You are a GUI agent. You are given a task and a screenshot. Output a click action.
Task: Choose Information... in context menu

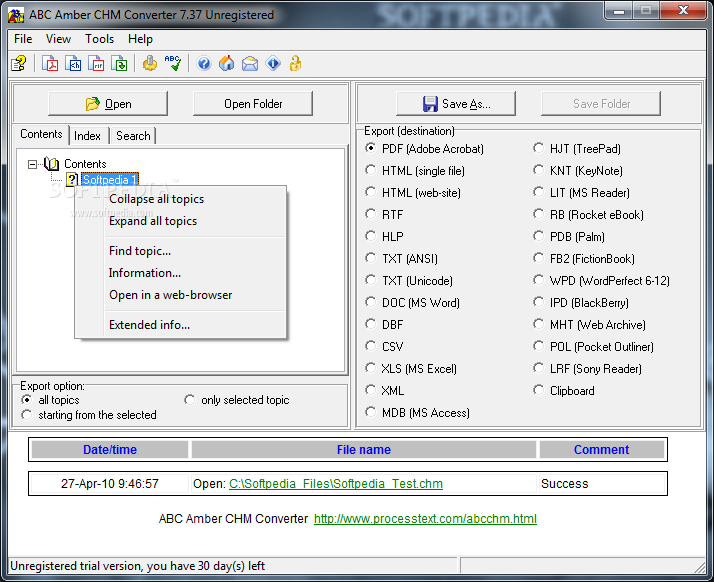[180, 273]
